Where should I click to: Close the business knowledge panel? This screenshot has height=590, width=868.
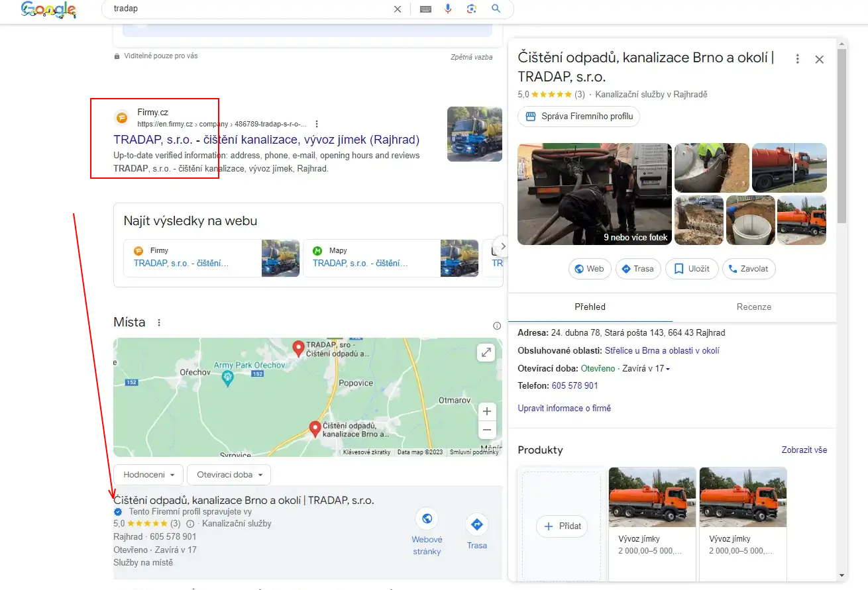[820, 60]
